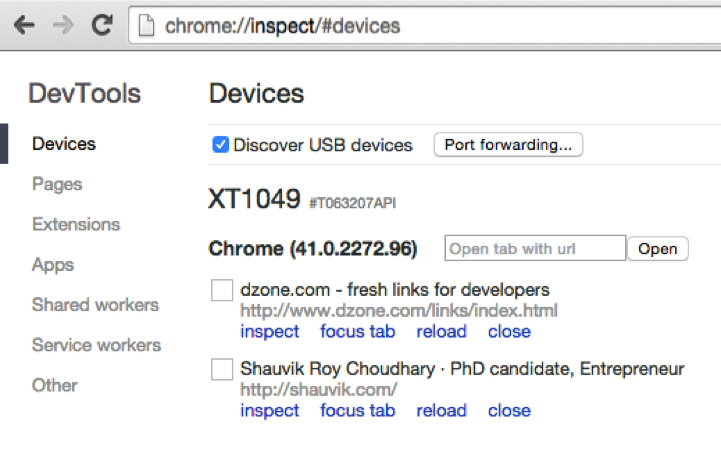Inspect the dzone.com tab

click(269, 331)
